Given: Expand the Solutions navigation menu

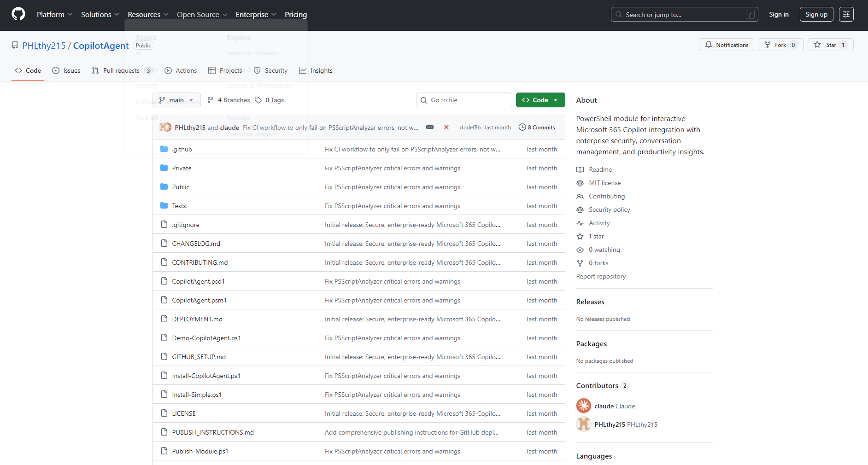Looking at the screenshot, I should [x=100, y=14].
